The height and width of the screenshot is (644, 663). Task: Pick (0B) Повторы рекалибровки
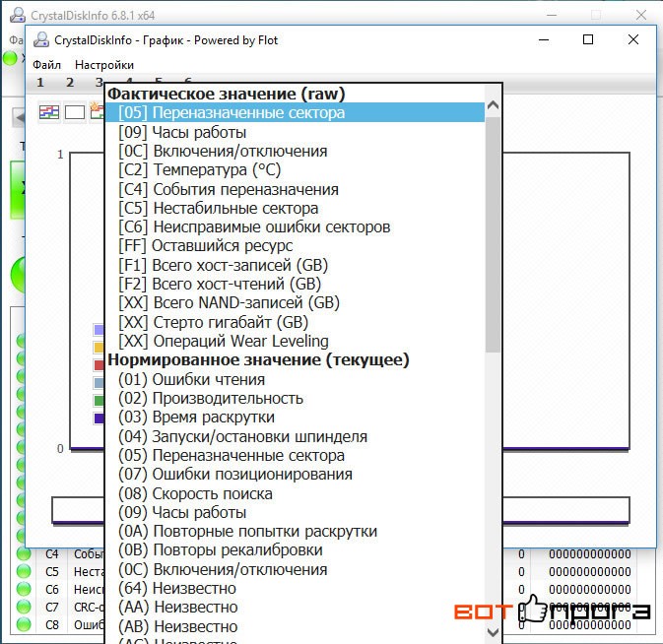coord(295,549)
